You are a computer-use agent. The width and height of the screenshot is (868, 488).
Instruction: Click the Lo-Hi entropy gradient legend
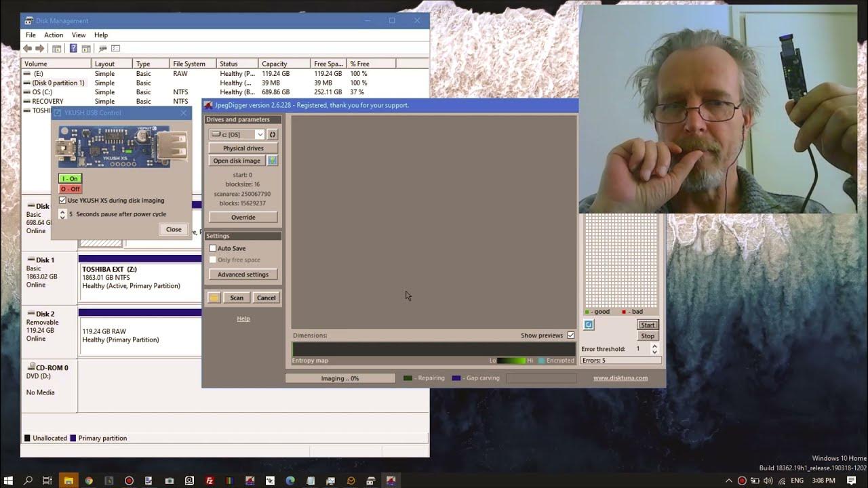511,361
